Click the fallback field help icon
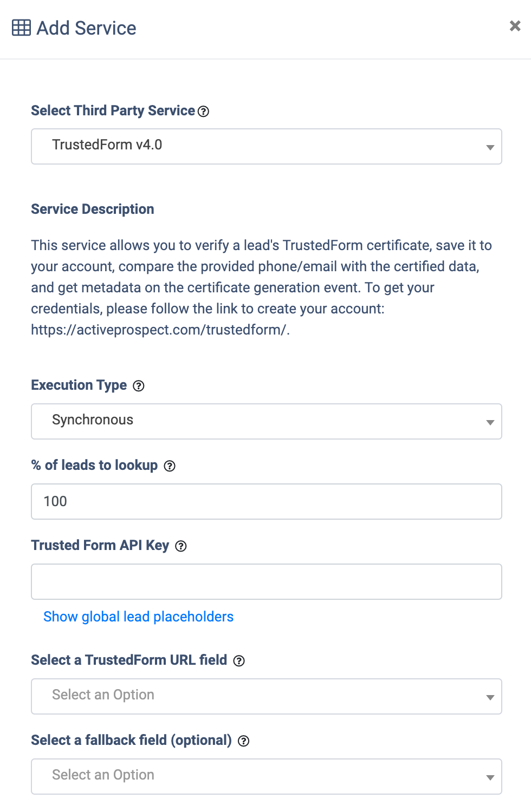Image resolution: width=531 pixels, height=812 pixels. pos(244,741)
